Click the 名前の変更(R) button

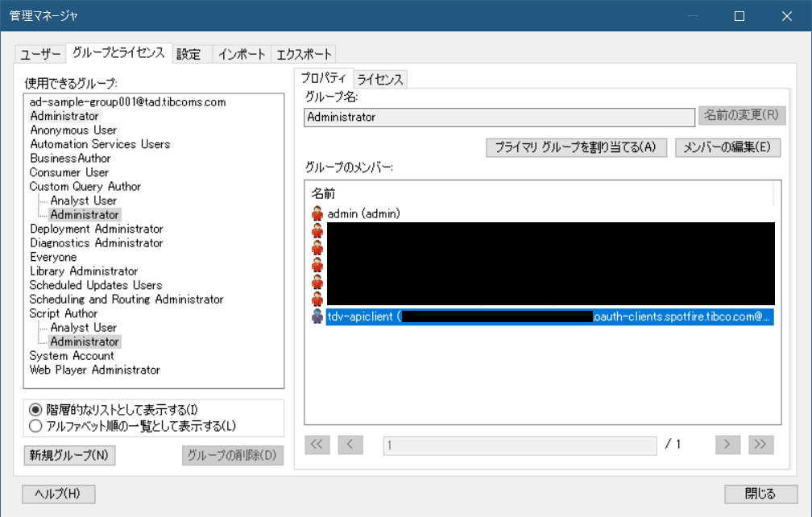[x=742, y=115]
